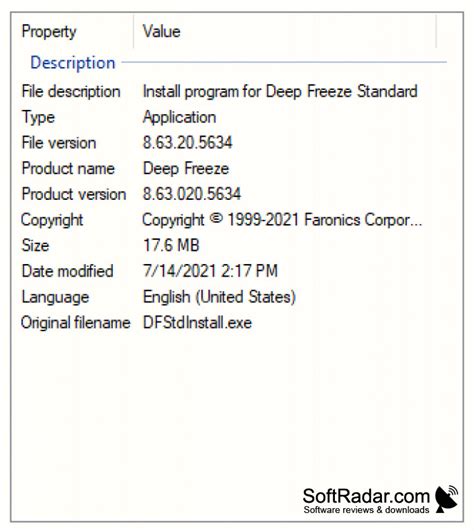This screenshot has width=474, height=531.
Task: Select the Size property row
Action: point(234,245)
